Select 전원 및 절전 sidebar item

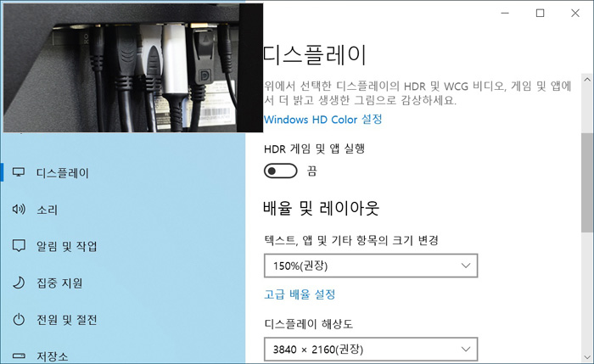click(x=67, y=320)
